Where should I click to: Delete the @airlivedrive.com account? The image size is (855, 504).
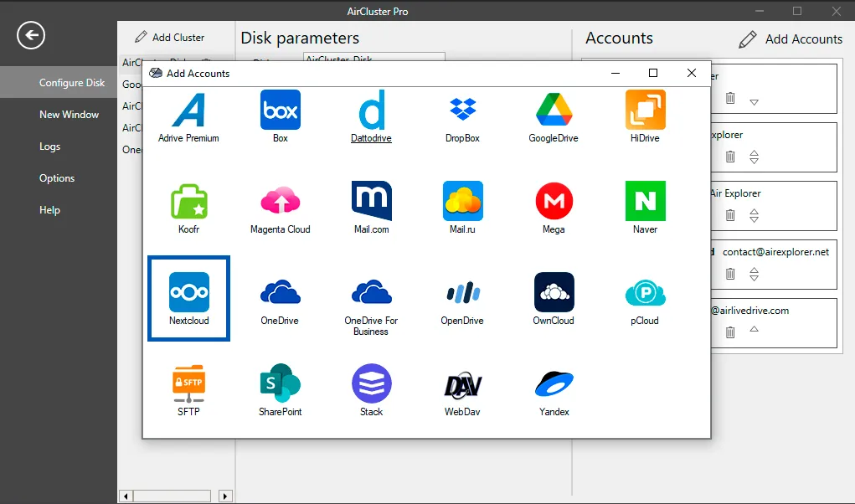click(x=730, y=332)
